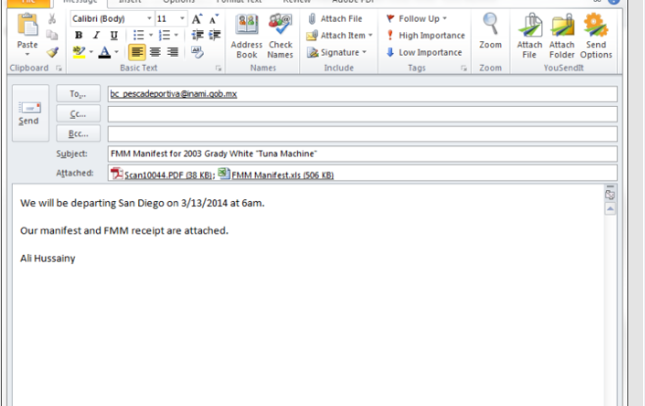The height and width of the screenshot is (406, 645).
Task: Shrink font size with small A
Action: coord(213,19)
